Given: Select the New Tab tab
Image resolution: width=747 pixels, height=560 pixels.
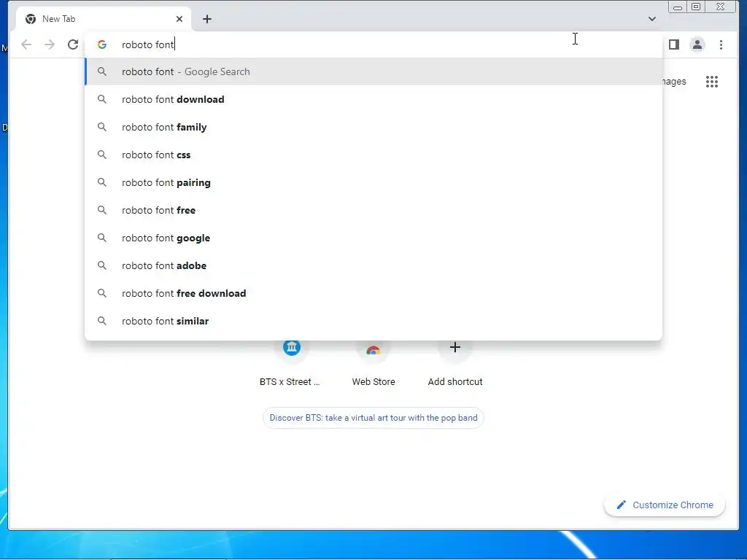Looking at the screenshot, I should click(104, 19).
